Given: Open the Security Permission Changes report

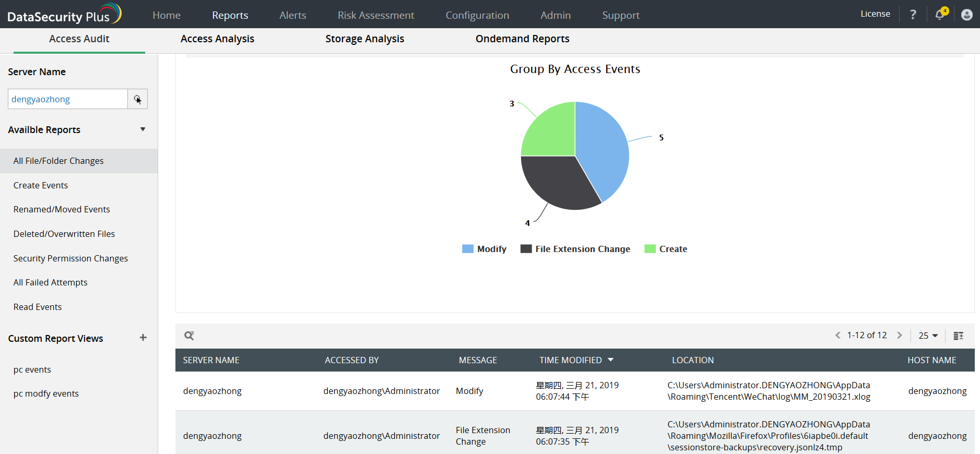Looking at the screenshot, I should coord(70,258).
